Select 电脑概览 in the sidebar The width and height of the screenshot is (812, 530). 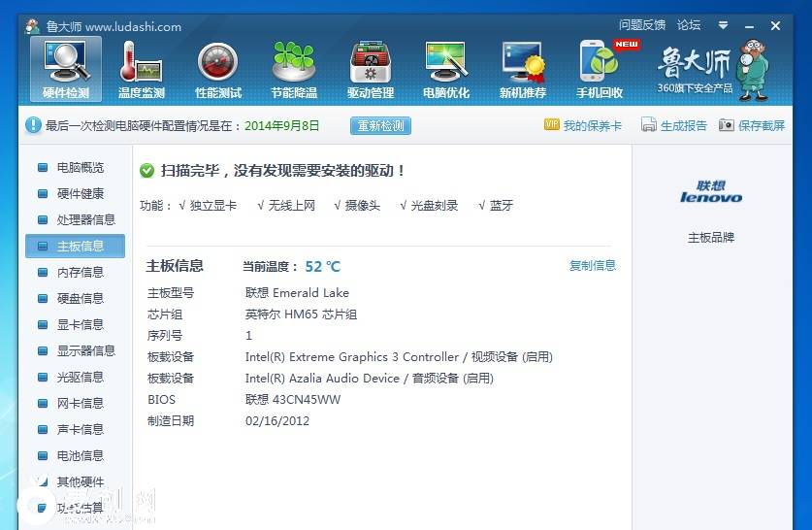[x=80, y=168]
